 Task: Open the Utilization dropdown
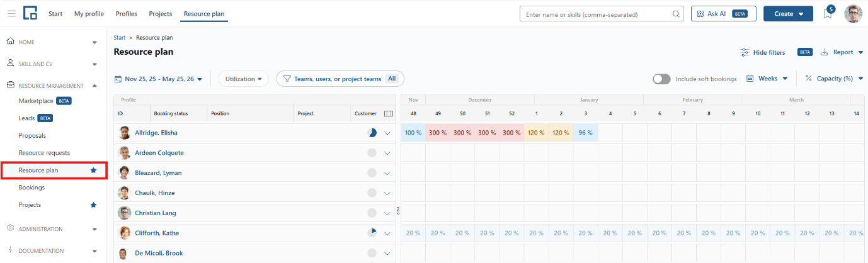244,79
